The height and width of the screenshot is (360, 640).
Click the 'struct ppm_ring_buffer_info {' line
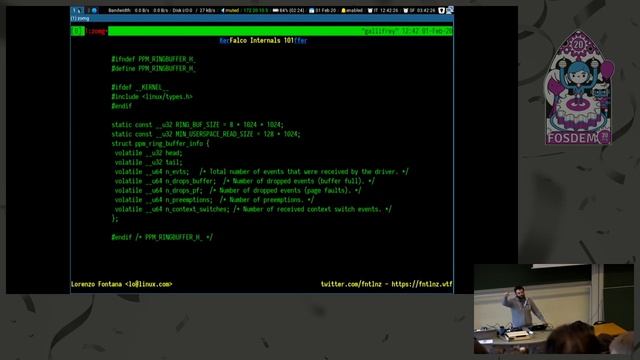(x=160, y=144)
